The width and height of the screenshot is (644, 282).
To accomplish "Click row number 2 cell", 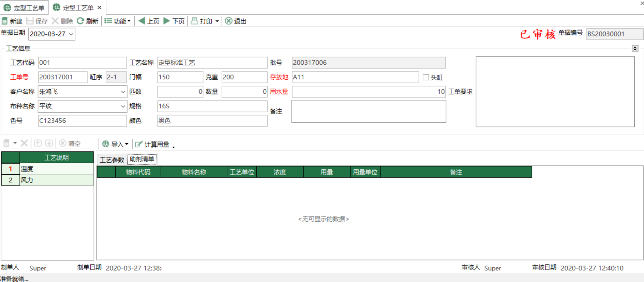I will pyautogui.click(x=11, y=180).
